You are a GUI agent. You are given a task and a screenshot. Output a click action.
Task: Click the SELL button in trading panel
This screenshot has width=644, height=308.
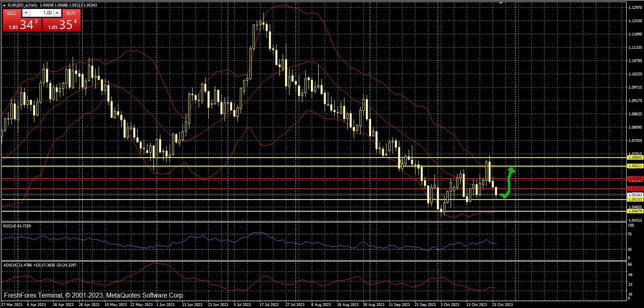coord(12,13)
